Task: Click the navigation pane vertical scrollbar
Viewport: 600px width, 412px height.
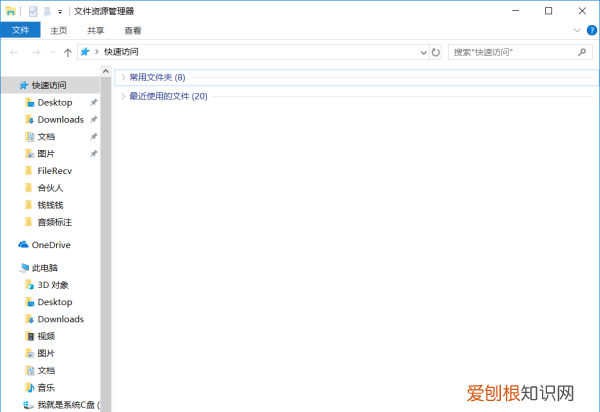Action: (106, 244)
